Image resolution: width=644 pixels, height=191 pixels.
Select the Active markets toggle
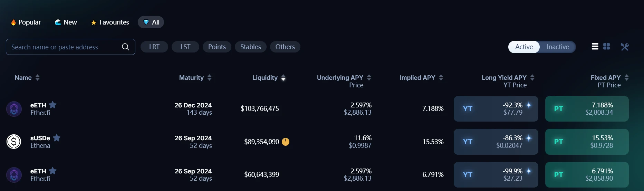tap(524, 47)
